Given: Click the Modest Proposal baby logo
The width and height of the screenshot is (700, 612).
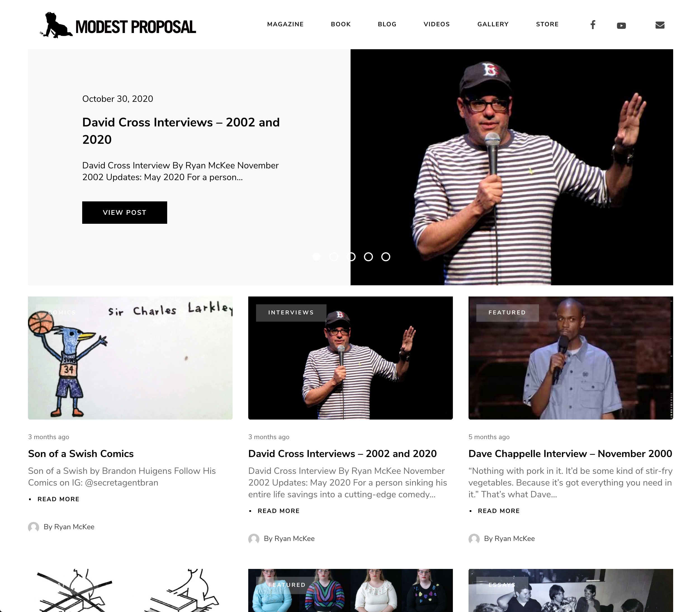Looking at the screenshot, I should [56, 25].
